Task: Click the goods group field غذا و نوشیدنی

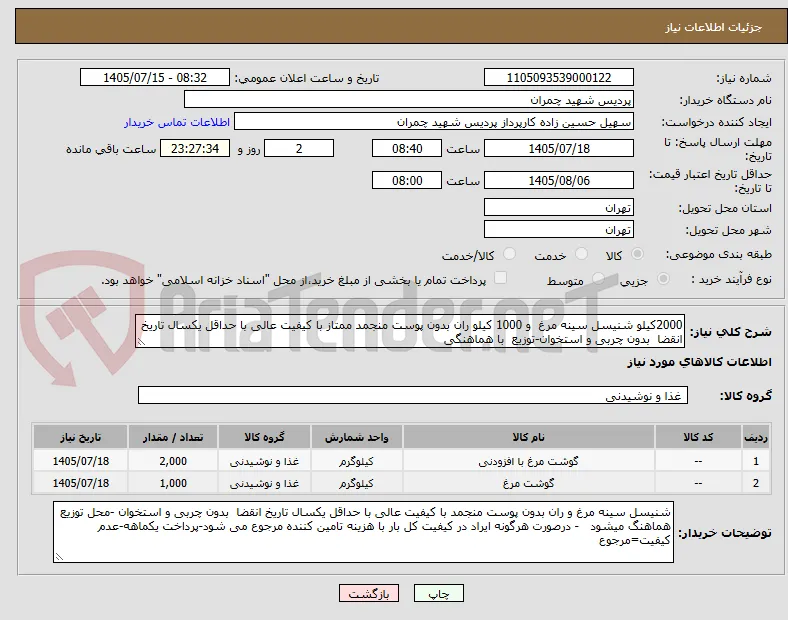Action: point(413,395)
